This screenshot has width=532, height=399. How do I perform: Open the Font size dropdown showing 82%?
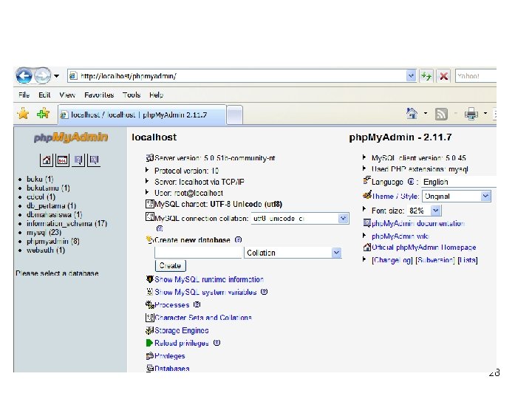pos(424,211)
